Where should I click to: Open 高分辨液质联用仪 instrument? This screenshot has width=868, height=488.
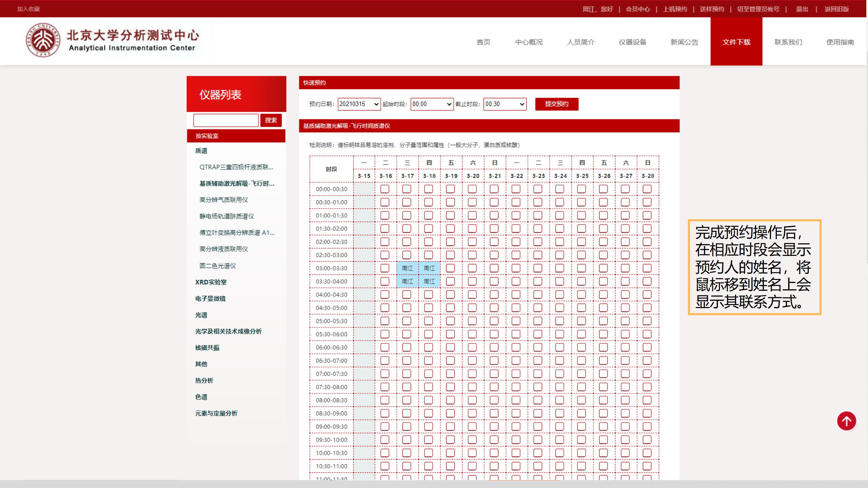224,249
